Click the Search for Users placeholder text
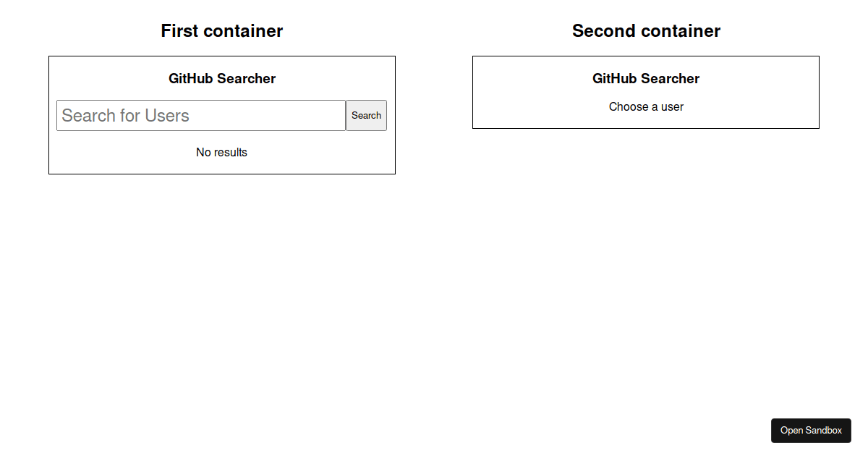This screenshot has width=868, height=456. [126, 115]
